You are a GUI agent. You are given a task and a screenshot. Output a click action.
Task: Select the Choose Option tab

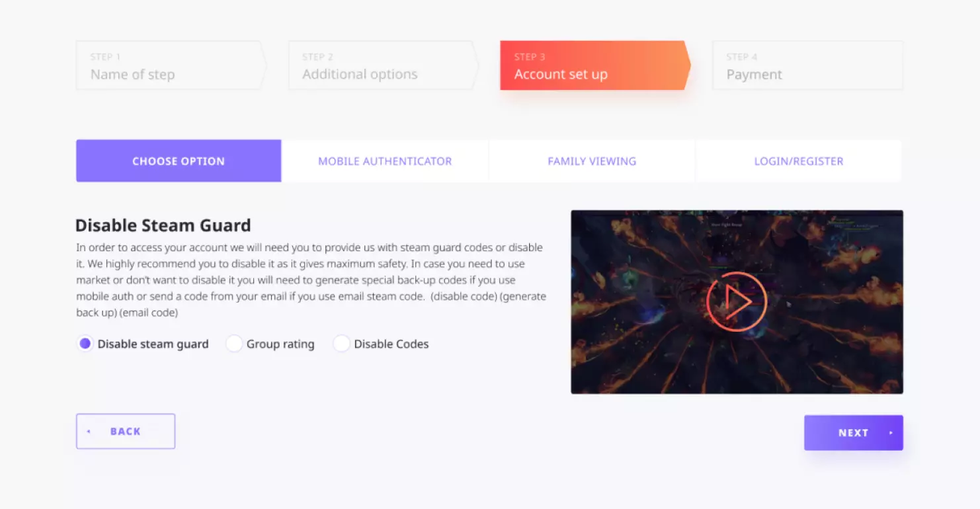pyautogui.click(x=179, y=161)
